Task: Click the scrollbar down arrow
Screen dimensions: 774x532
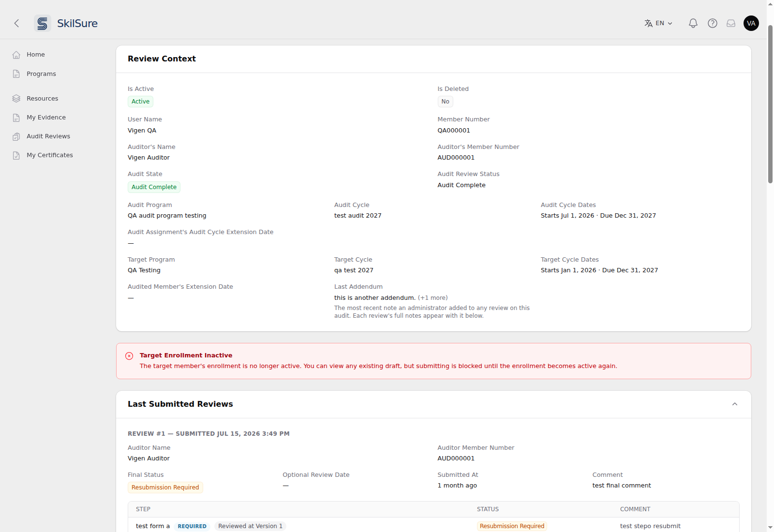Action: coord(770,528)
